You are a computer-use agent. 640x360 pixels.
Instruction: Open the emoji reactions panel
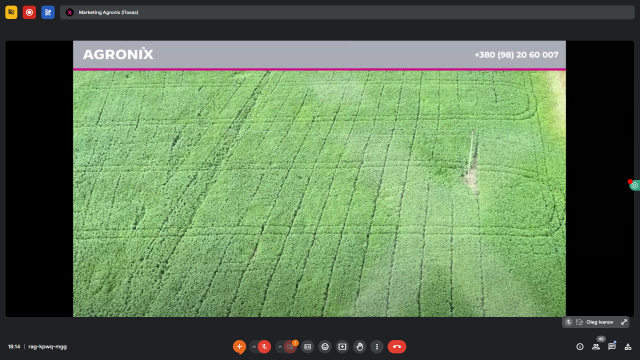pyautogui.click(x=325, y=347)
